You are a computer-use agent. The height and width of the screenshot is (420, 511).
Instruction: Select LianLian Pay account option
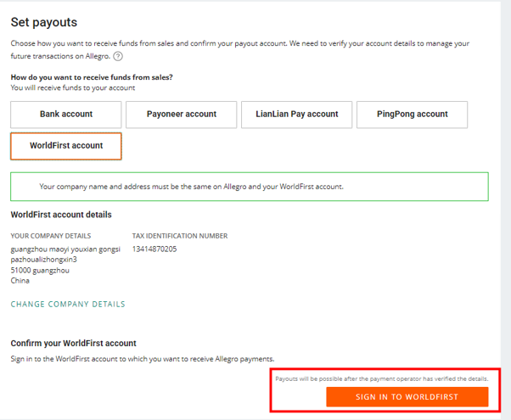296,114
